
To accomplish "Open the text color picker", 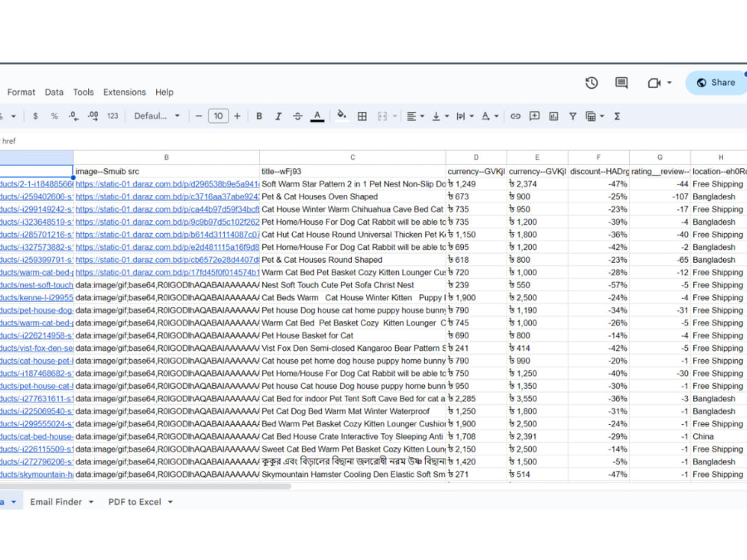I will pos(317,116).
